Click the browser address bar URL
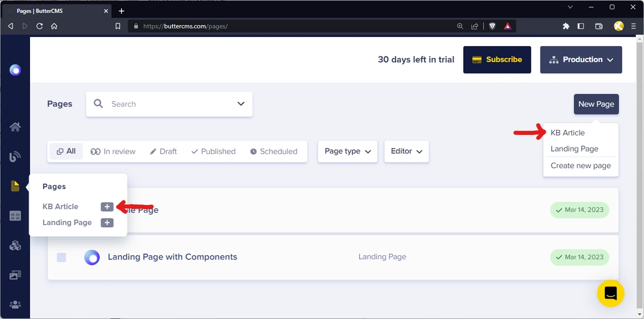 (185, 26)
